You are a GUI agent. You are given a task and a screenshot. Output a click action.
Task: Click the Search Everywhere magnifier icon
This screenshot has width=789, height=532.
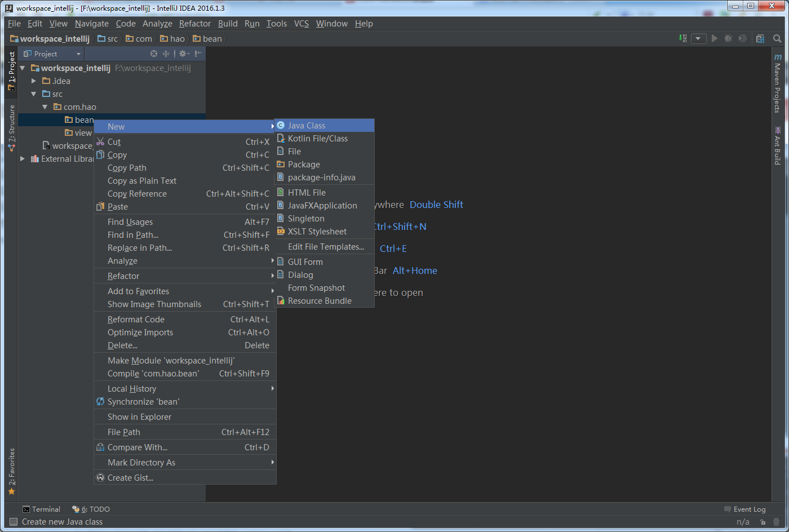tap(777, 38)
